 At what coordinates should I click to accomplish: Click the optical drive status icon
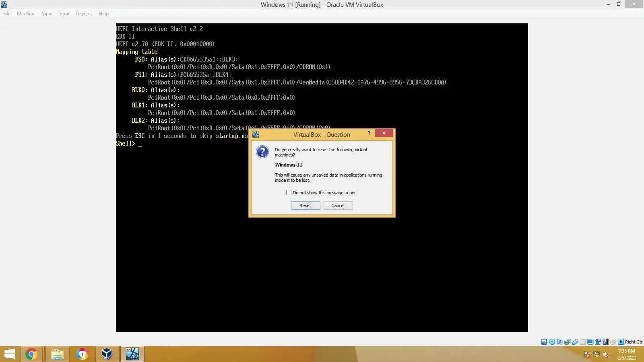(552, 342)
